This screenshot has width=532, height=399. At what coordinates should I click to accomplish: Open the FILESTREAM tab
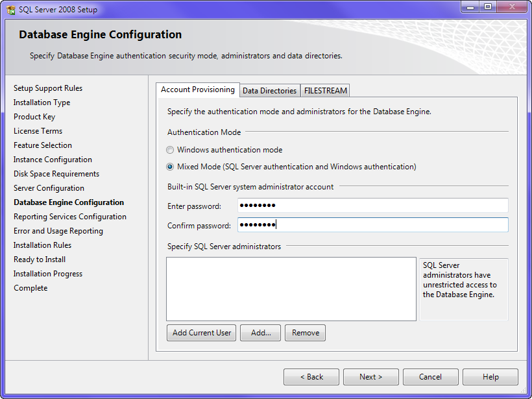point(326,91)
